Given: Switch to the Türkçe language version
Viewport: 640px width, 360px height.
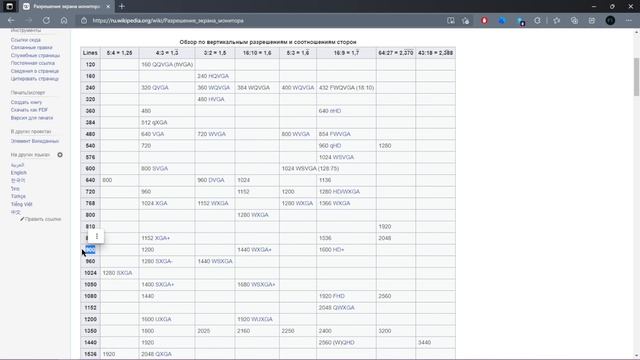Looking at the screenshot, I should click(18, 196).
